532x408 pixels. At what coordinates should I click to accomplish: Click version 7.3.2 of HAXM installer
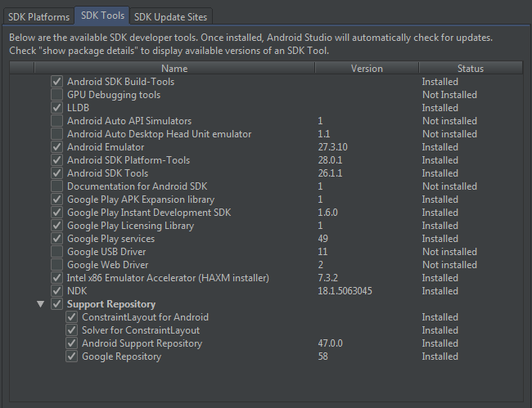point(327,278)
